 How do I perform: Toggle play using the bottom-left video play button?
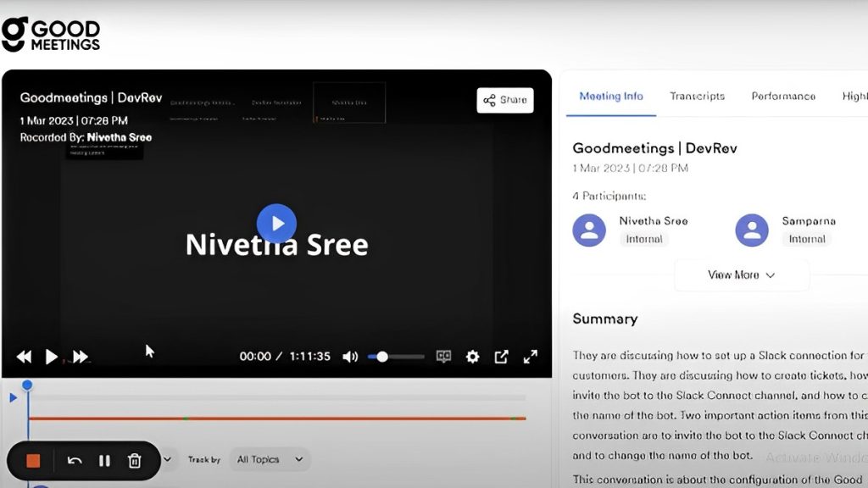point(51,357)
